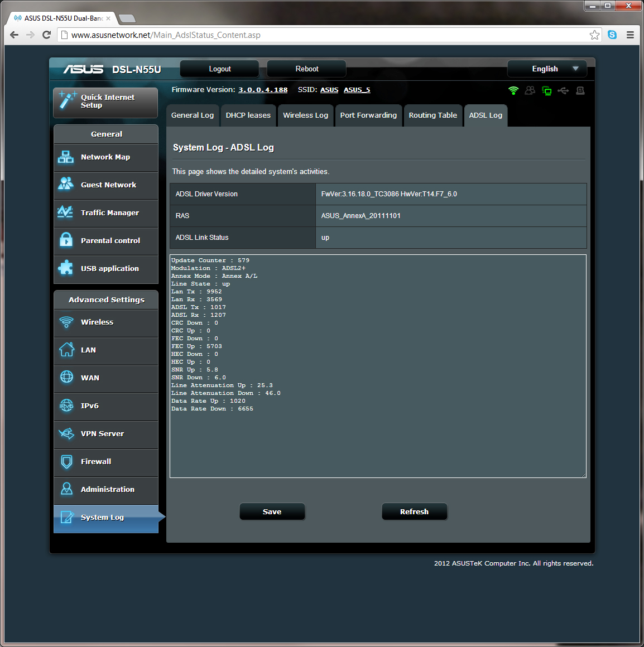644x647 pixels.
Task: Click the Traffic Manager graph icon
Action: coord(65,212)
